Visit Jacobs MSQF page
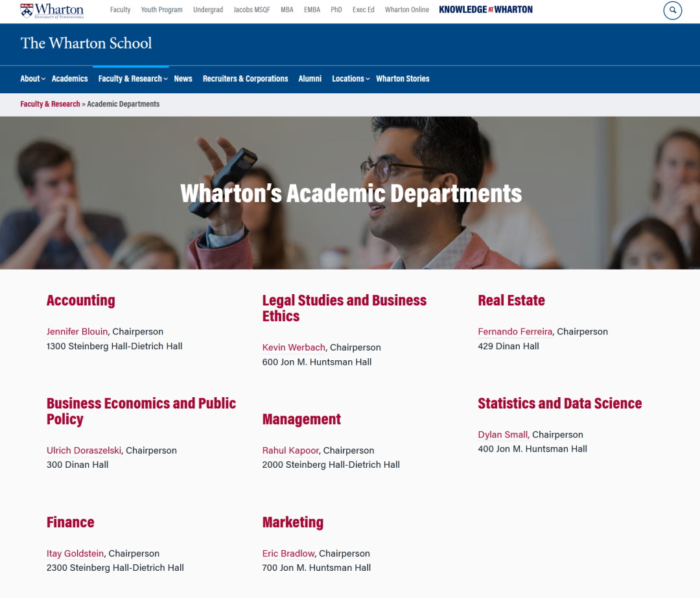 (x=251, y=10)
